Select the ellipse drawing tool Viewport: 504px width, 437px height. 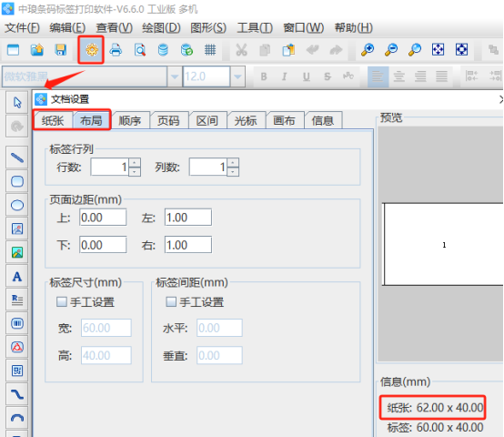pos(17,205)
